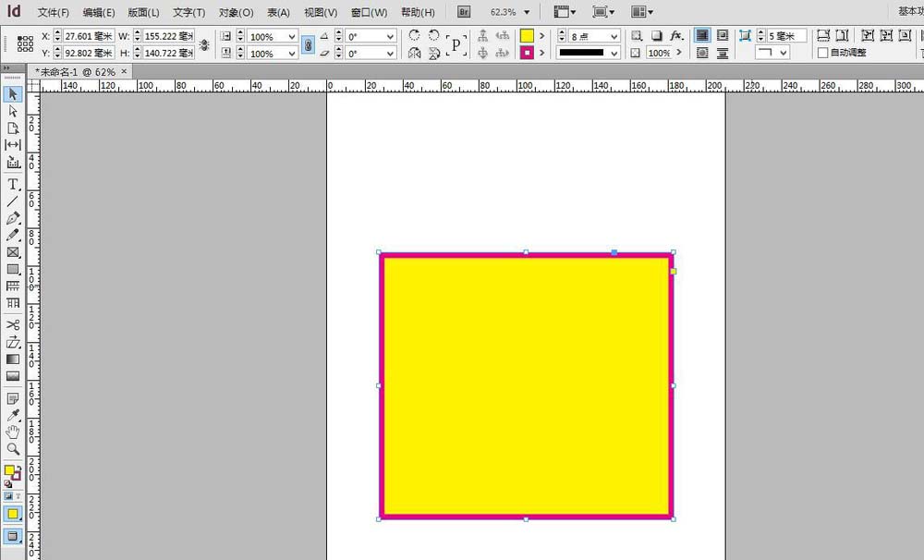Viewport: 924px width, 560px height.
Task: Open Bridge with the Br icon
Action: (464, 12)
